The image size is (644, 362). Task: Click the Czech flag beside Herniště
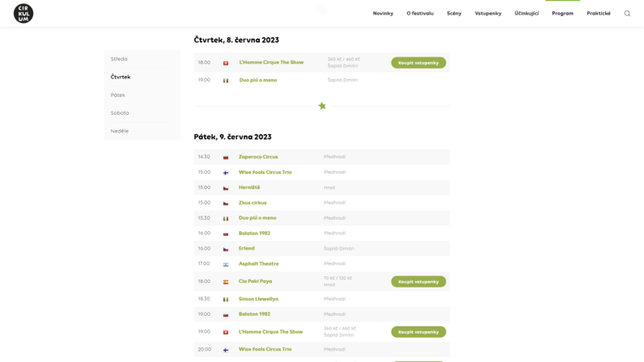tap(226, 188)
